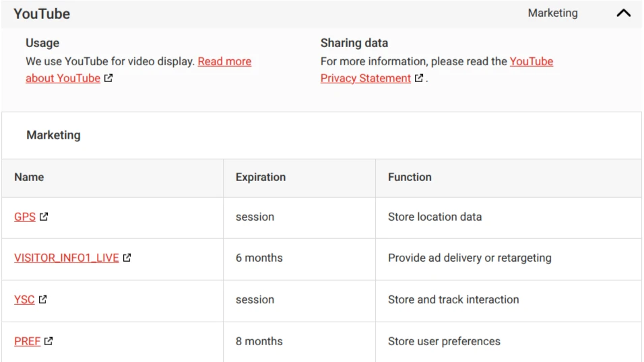The width and height of the screenshot is (644, 362).
Task: Click 'We use YouTube for video display' text
Action: 110,61
